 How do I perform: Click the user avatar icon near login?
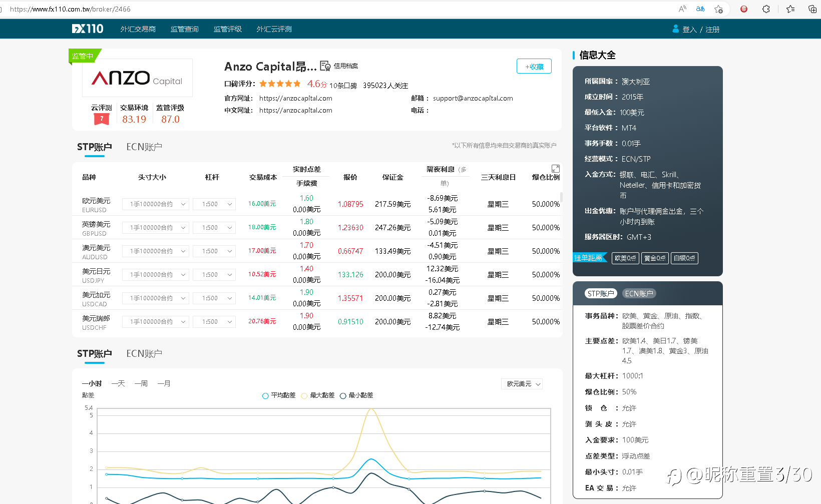(x=676, y=29)
